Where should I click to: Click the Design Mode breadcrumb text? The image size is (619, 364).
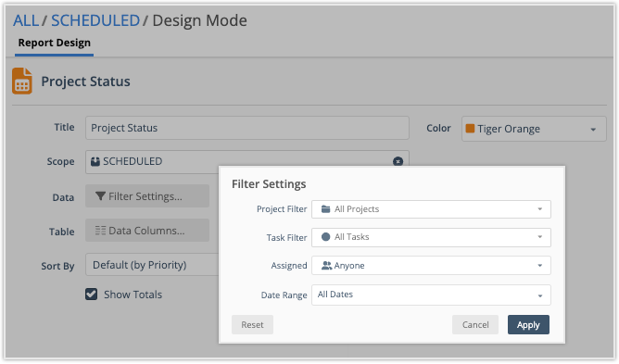click(x=200, y=20)
